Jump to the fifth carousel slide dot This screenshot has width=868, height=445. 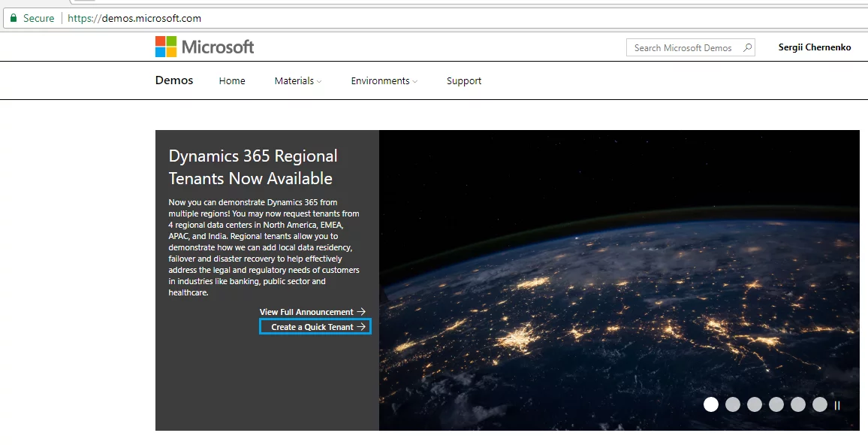[x=798, y=404]
